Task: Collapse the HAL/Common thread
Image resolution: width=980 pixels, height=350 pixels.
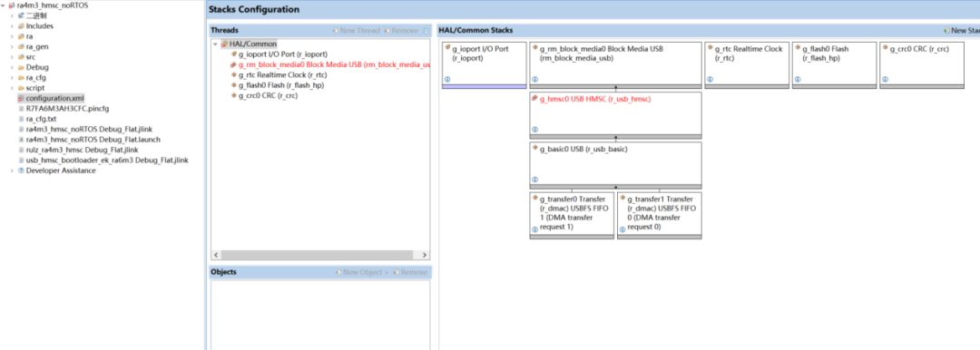Action: tap(216, 44)
